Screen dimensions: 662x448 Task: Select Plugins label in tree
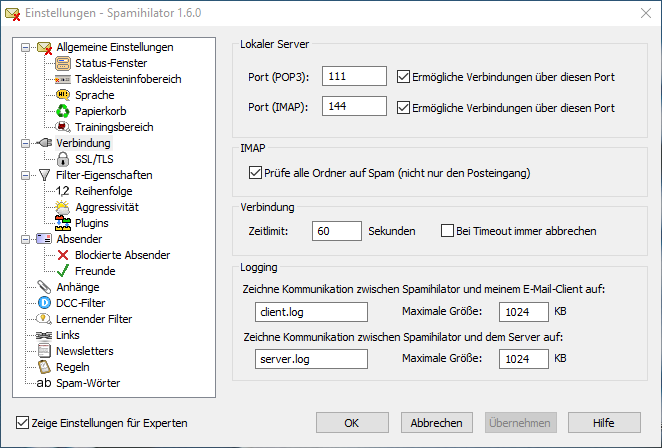tap(92, 223)
